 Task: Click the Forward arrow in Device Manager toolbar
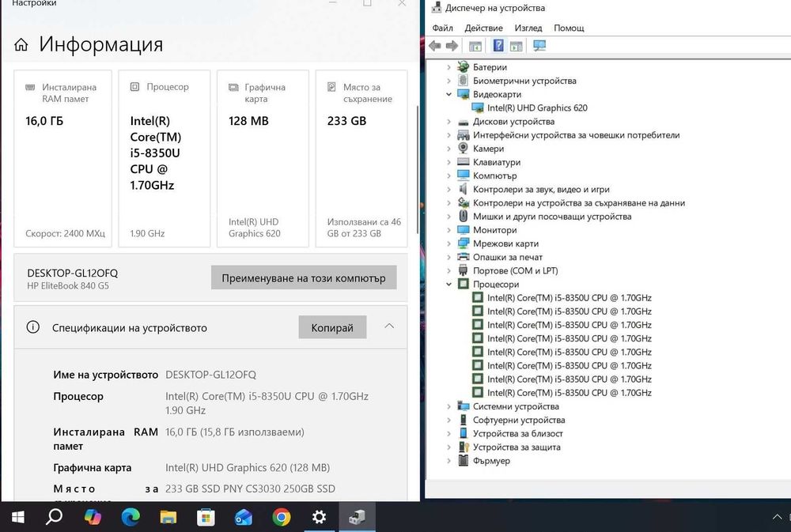(x=452, y=46)
